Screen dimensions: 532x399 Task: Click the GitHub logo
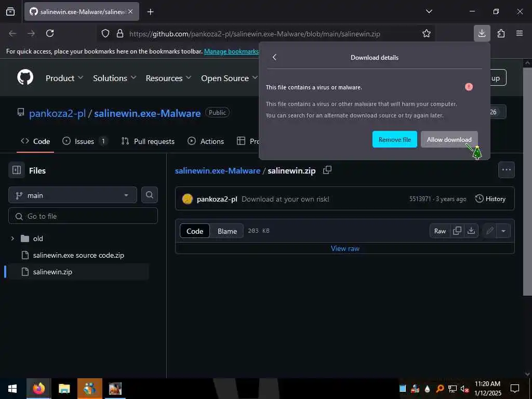(25, 77)
